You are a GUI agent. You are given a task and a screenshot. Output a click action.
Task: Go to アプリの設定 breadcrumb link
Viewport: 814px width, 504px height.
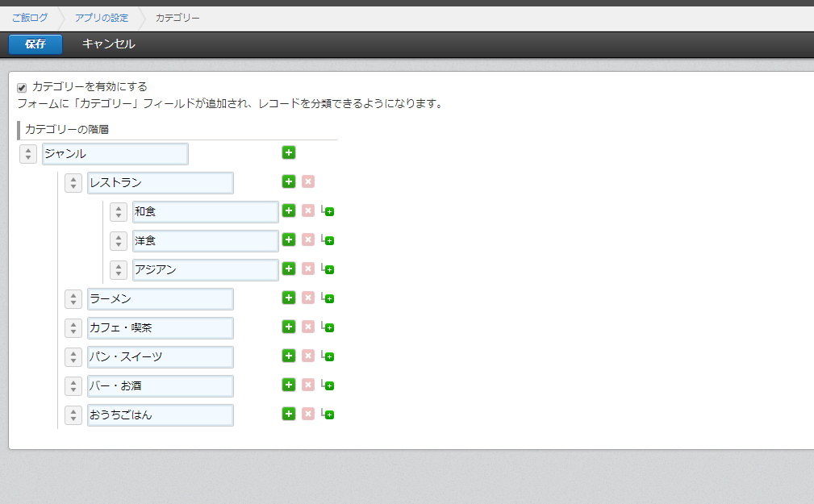click(101, 18)
